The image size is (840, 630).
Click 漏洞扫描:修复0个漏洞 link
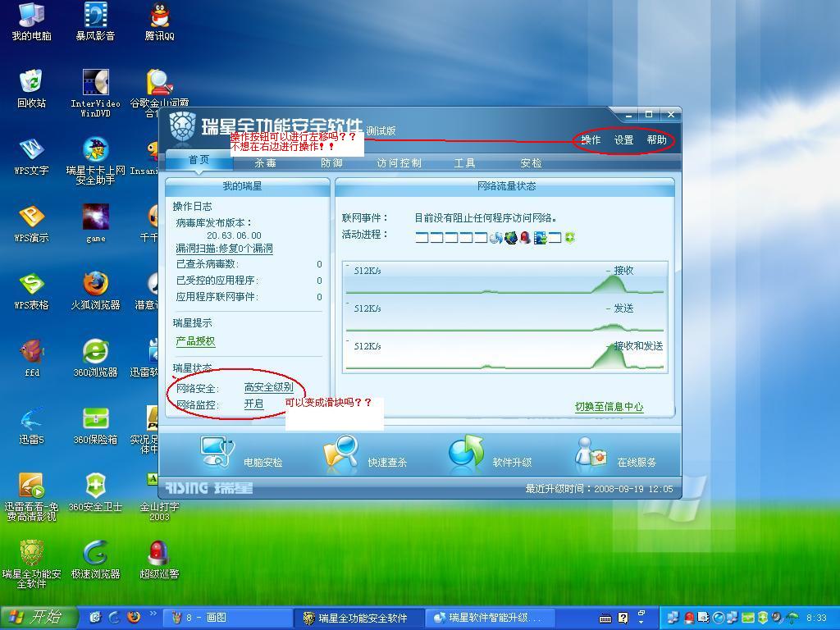click(x=224, y=249)
